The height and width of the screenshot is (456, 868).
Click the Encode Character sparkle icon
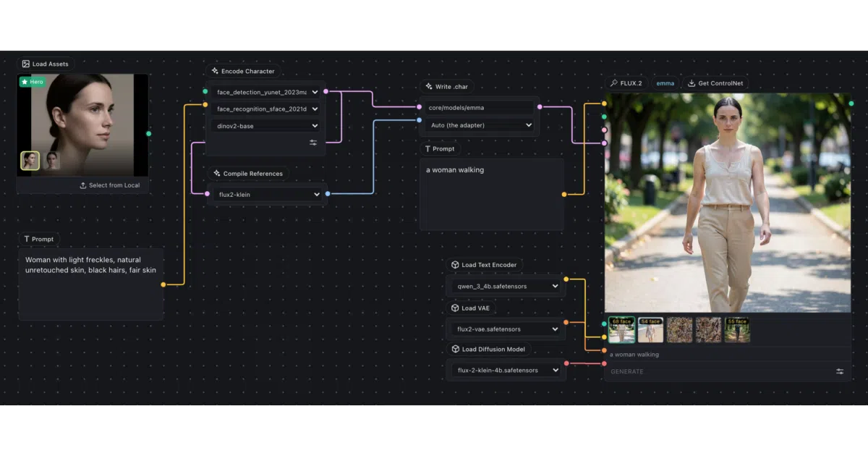coord(215,71)
